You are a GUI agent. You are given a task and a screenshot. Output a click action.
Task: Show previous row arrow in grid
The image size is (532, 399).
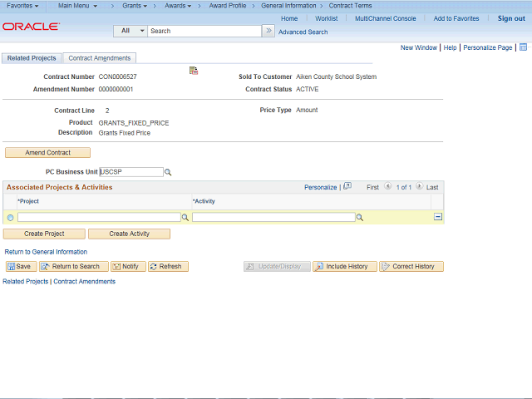pyautogui.click(x=388, y=186)
